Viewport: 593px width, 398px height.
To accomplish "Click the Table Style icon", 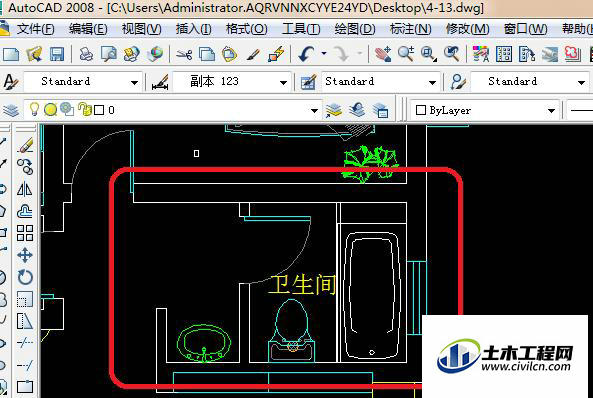I will tap(308, 82).
